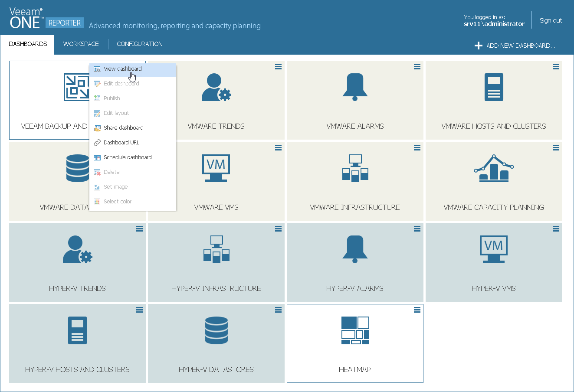
Task: Open the hamburger menu on VMware Trends tile
Action: (x=278, y=67)
